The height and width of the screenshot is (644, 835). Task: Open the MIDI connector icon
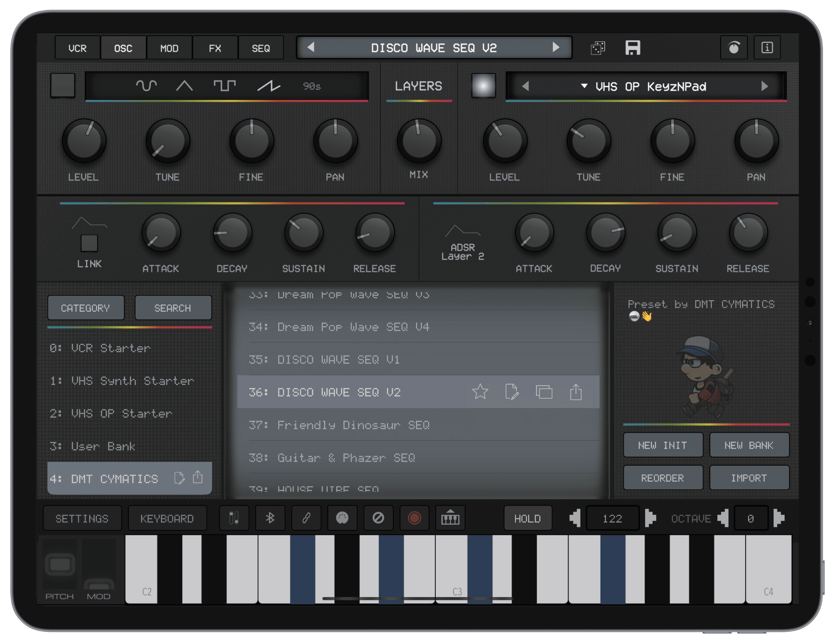[342, 518]
